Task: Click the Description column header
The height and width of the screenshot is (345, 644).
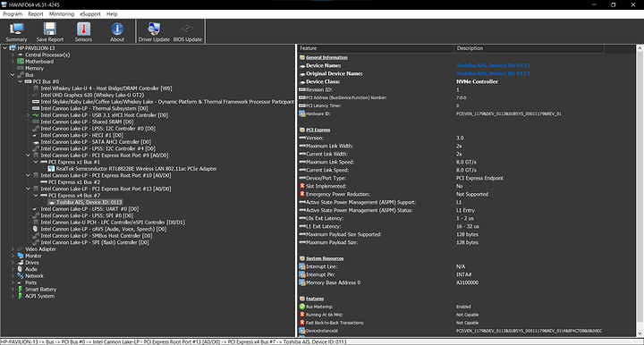Action: [529, 48]
